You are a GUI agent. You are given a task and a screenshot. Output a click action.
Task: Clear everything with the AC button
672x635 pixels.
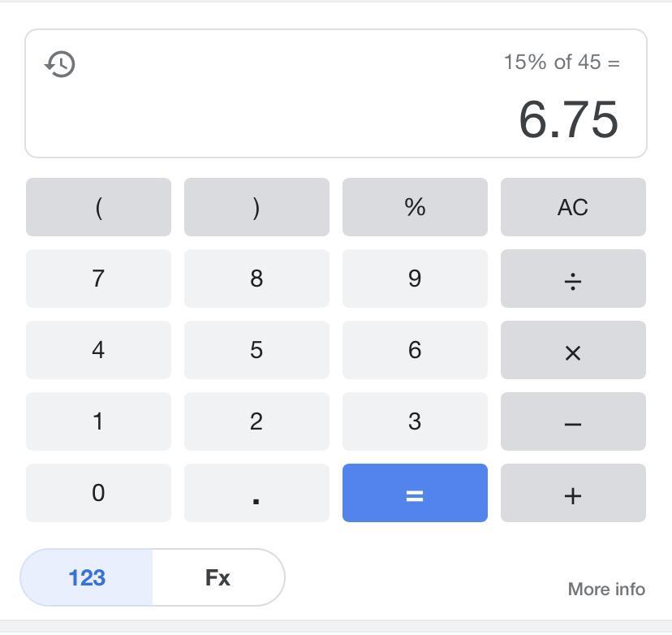point(573,207)
